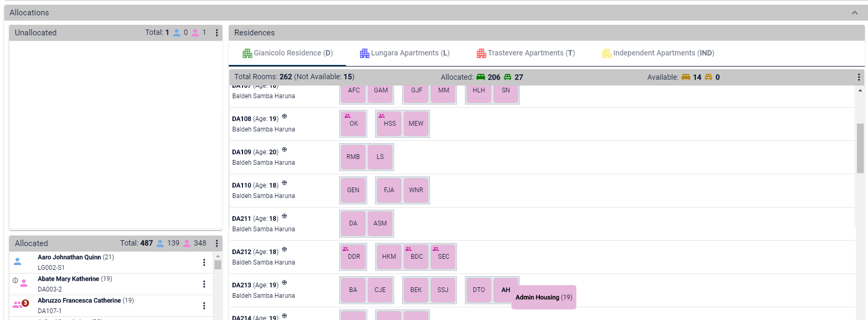Select the LS bed tile in DA109
Image resolution: width=868 pixels, height=320 pixels.
(380, 157)
